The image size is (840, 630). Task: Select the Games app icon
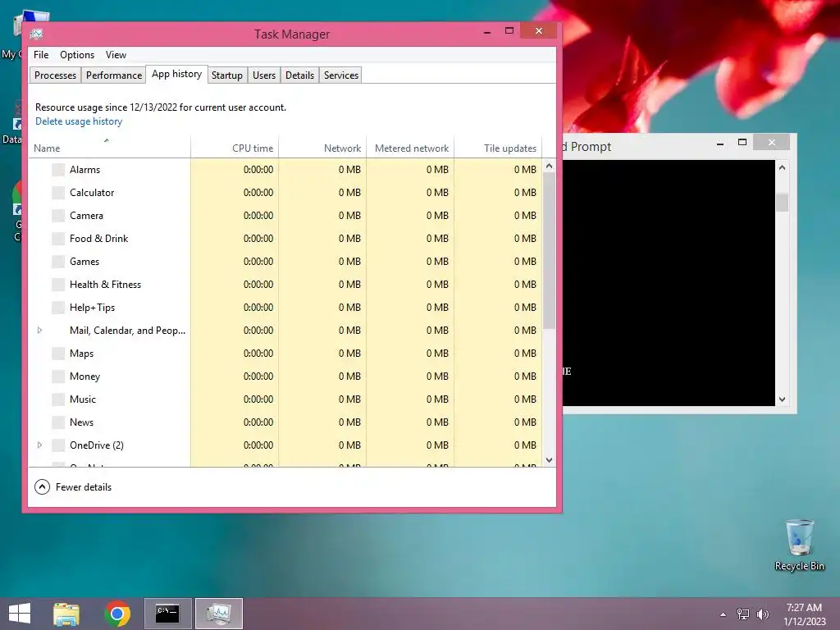coord(58,262)
